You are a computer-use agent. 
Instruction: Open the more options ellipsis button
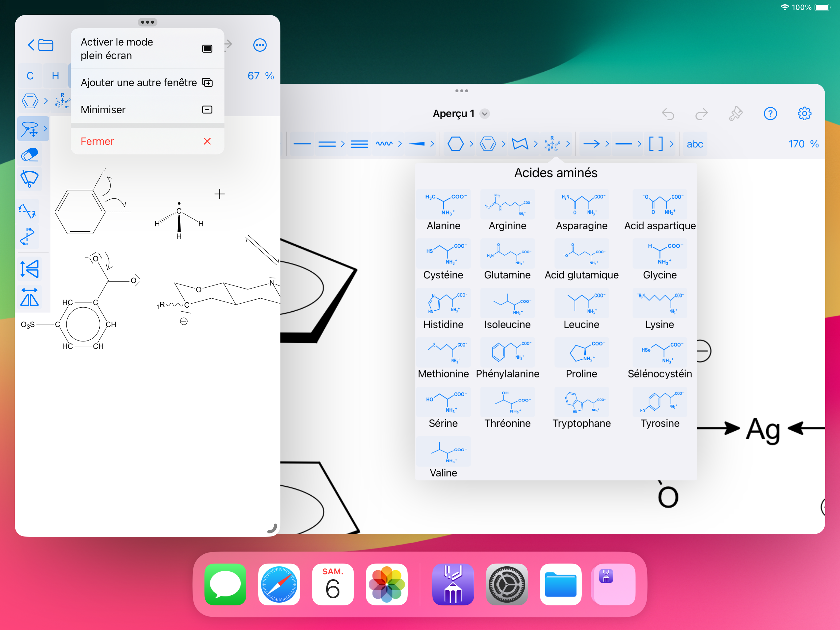(260, 45)
